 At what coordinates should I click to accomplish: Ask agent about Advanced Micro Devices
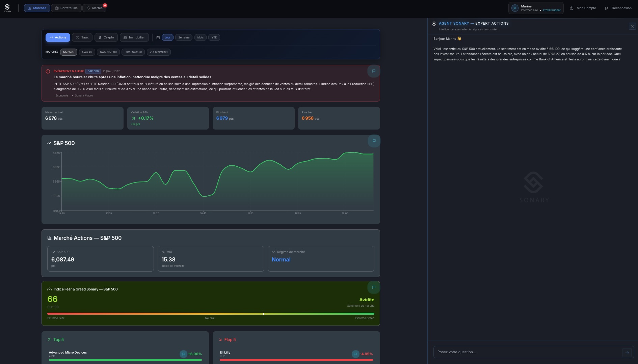tap(183, 354)
